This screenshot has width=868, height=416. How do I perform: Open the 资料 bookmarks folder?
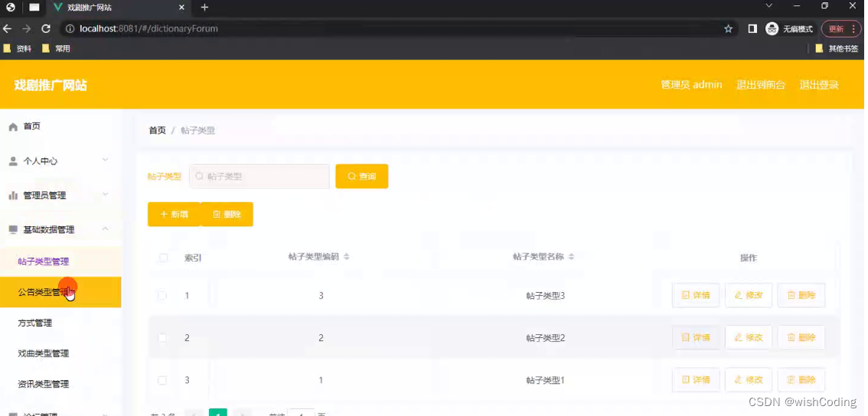coord(17,49)
